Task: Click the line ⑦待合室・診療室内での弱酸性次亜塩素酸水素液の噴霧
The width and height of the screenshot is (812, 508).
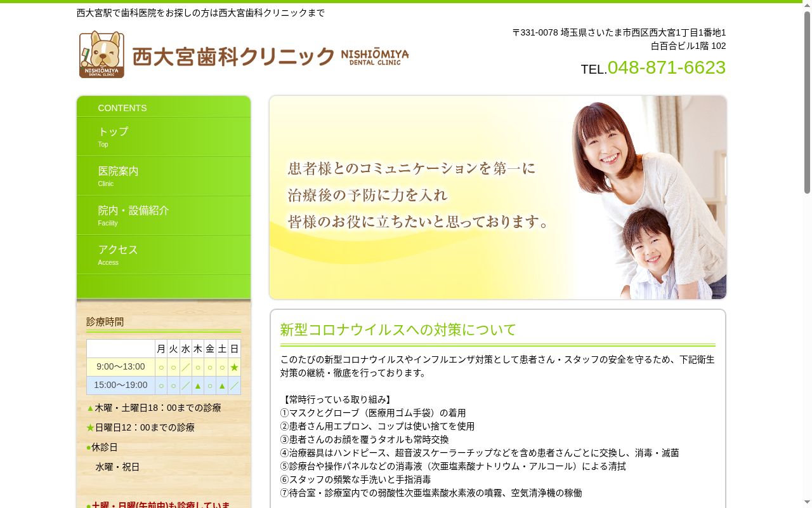Action: pos(431,493)
